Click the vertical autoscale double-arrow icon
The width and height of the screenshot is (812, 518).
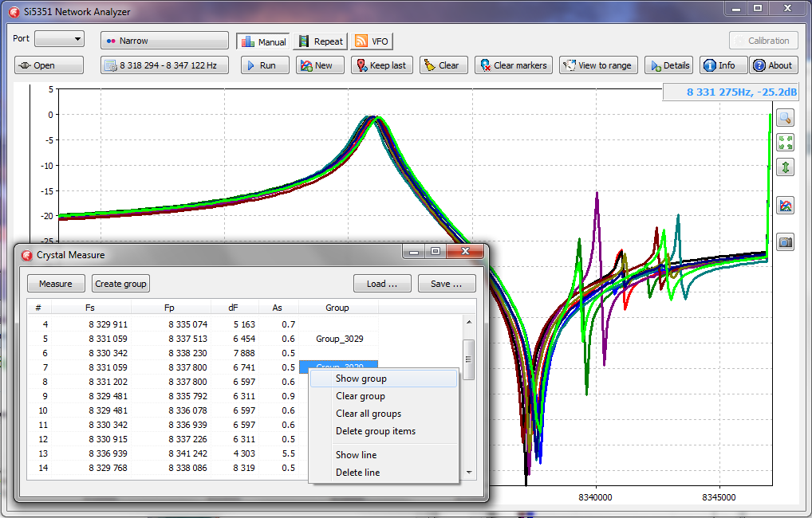coord(785,167)
